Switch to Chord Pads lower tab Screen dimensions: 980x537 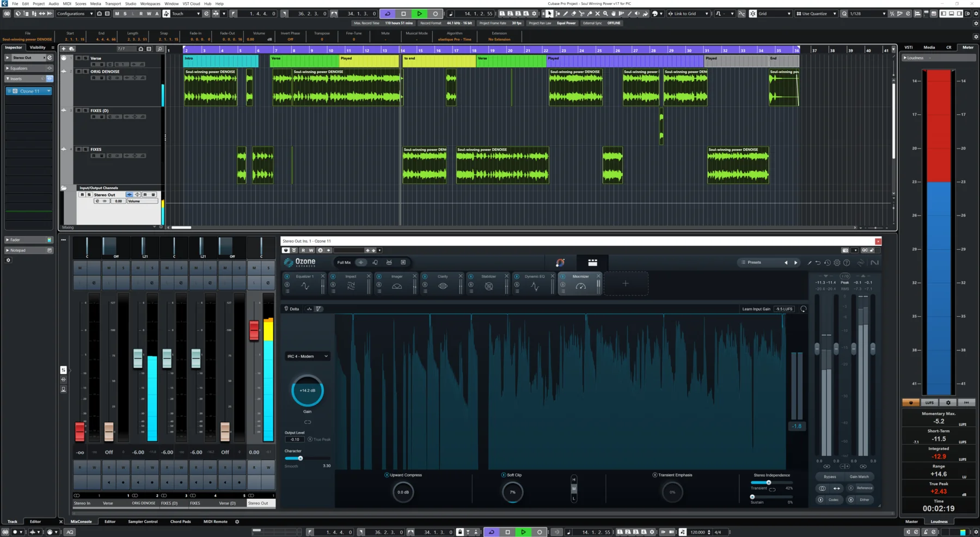[x=180, y=522]
